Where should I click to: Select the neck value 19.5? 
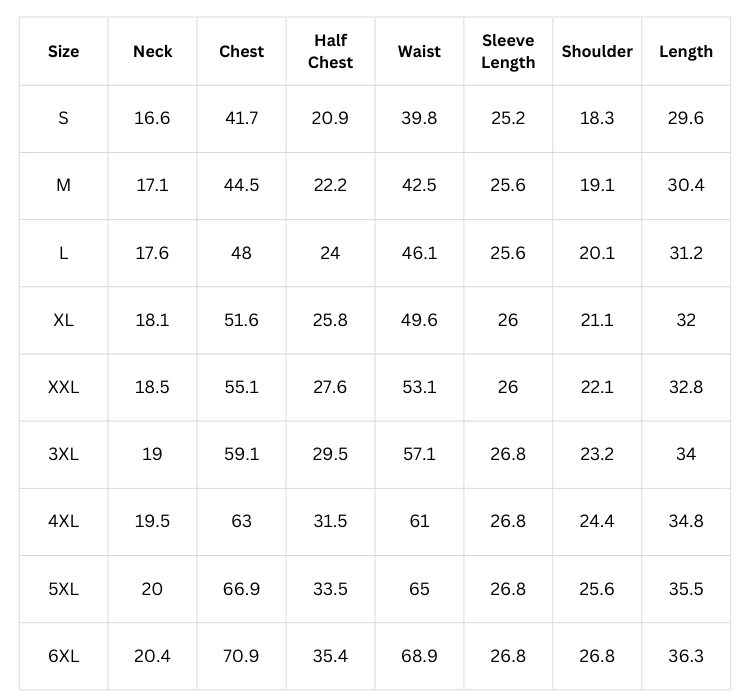tap(152, 521)
